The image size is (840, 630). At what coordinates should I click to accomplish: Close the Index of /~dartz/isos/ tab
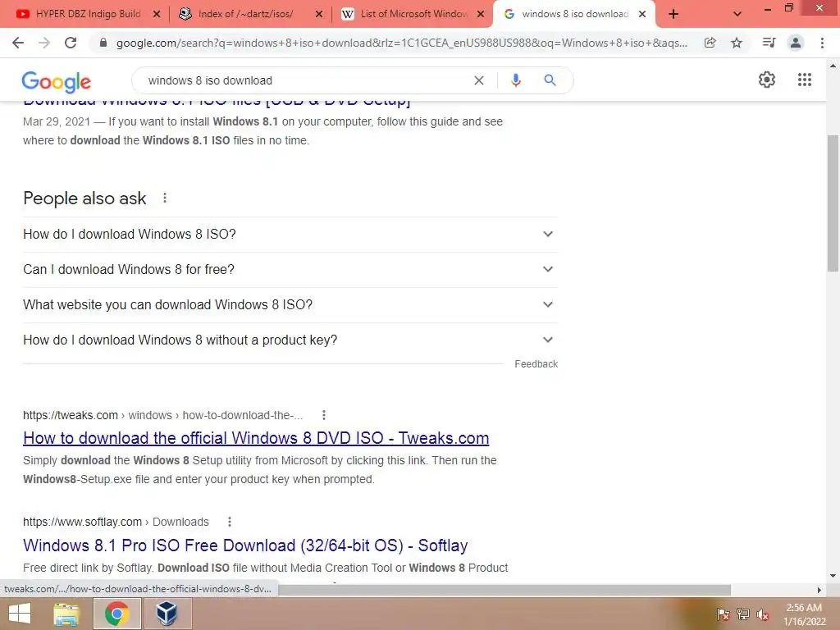tap(319, 15)
